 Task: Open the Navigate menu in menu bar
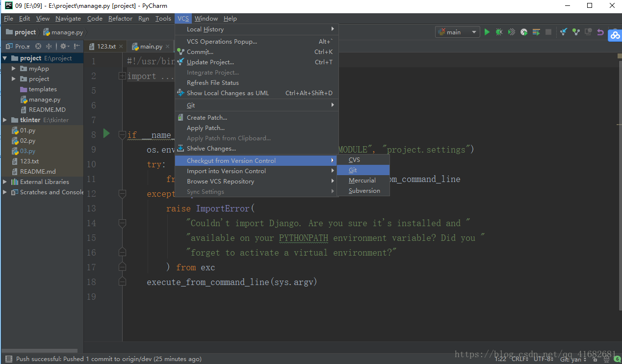click(68, 19)
